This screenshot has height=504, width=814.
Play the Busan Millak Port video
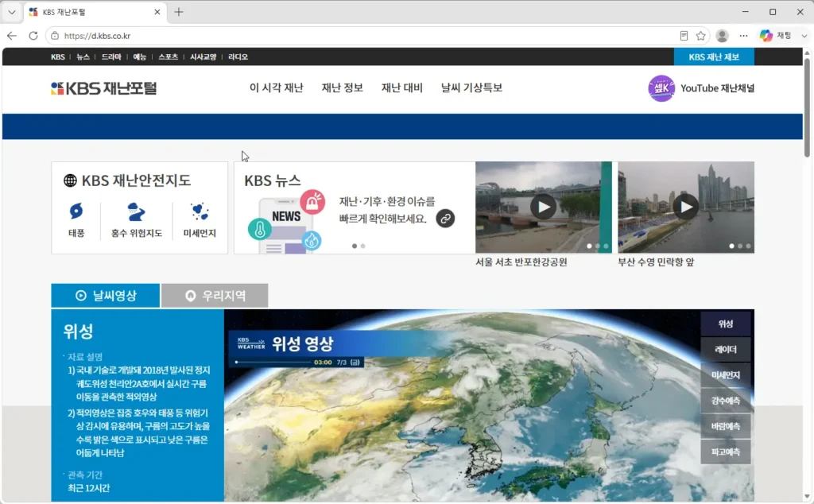(x=686, y=207)
